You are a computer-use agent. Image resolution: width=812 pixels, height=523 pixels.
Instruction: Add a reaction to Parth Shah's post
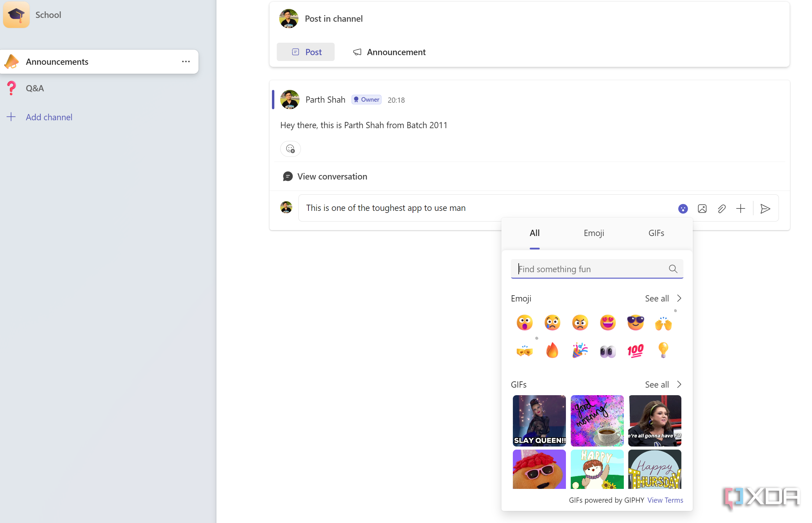291,149
